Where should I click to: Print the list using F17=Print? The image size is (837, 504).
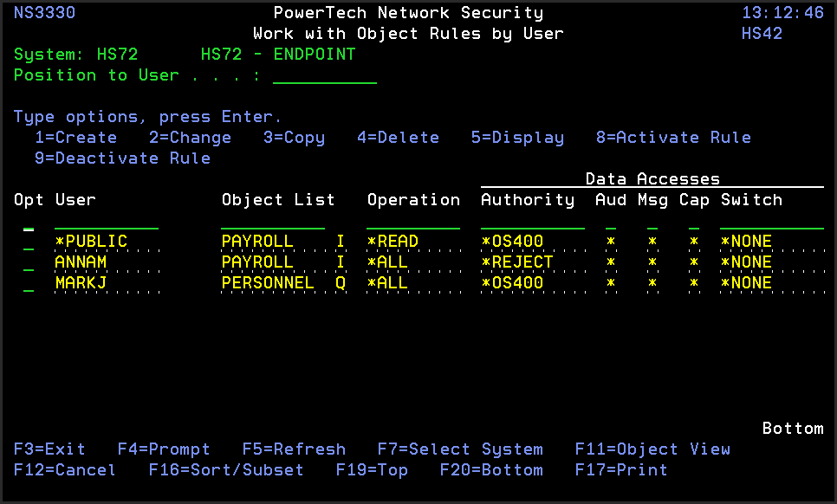click(x=621, y=470)
